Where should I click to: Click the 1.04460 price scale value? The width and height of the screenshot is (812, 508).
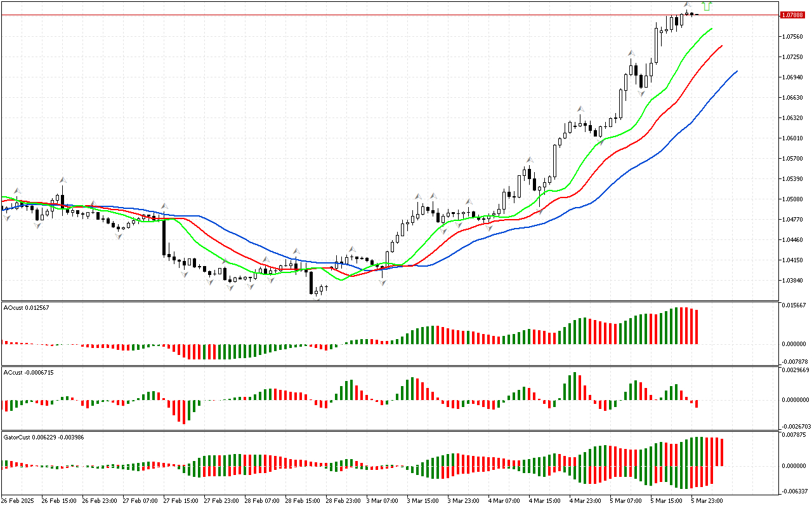792,240
